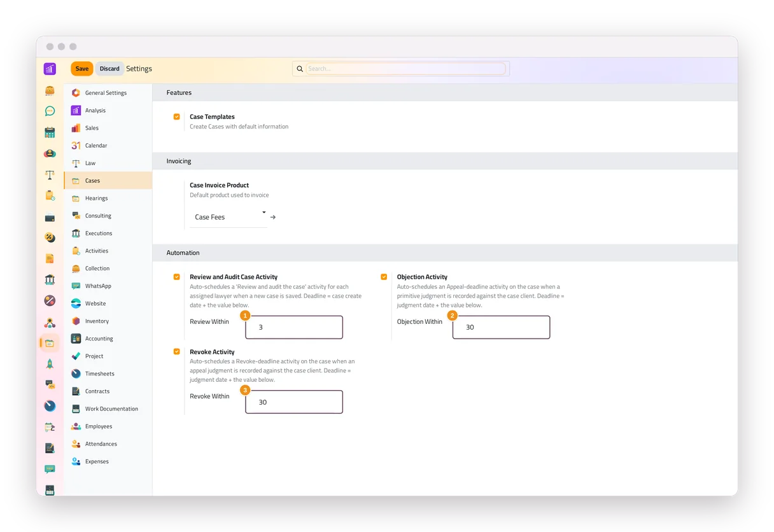Open Employees settings
Viewport: 774px width, 532px height.
coord(108,426)
